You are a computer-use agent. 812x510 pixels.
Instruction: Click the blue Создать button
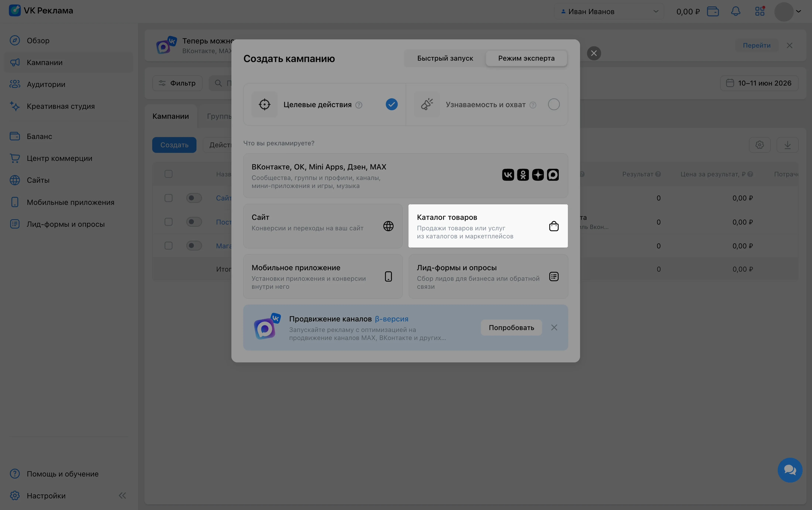[x=174, y=145]
